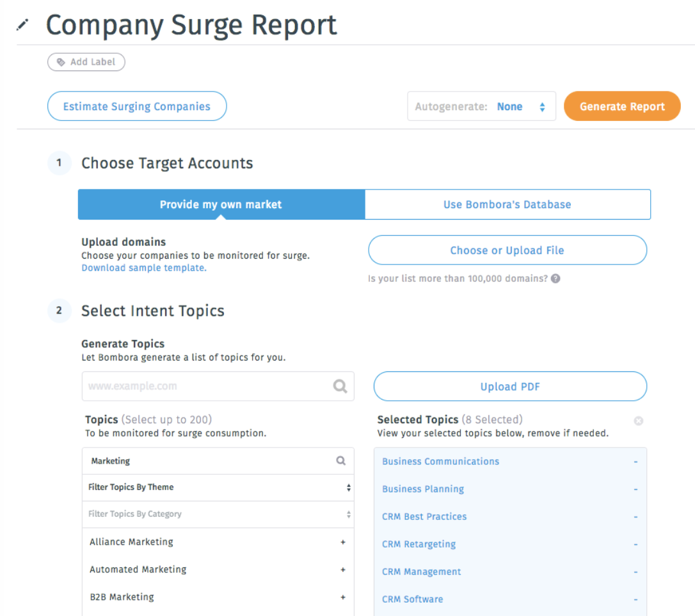Remove Business Planning from Selected Topics
The height and width of the screenshot is (616, 695).
[x=635, y=489]
